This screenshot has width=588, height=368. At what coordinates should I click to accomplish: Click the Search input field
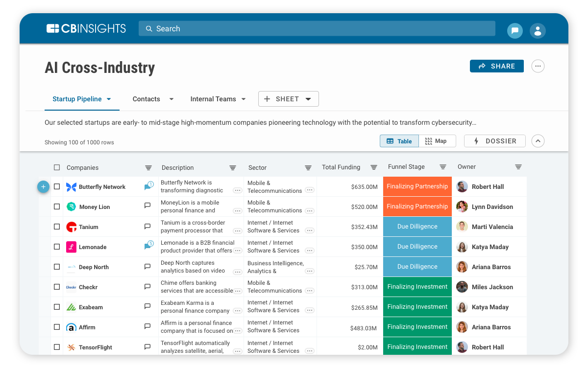pyautogui.click(x=317, y=29)
